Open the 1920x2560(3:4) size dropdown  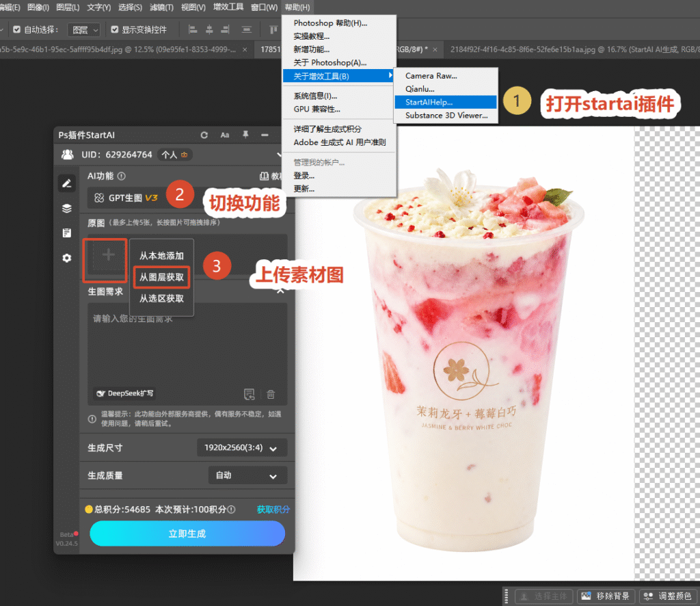[x=241, y=448]
